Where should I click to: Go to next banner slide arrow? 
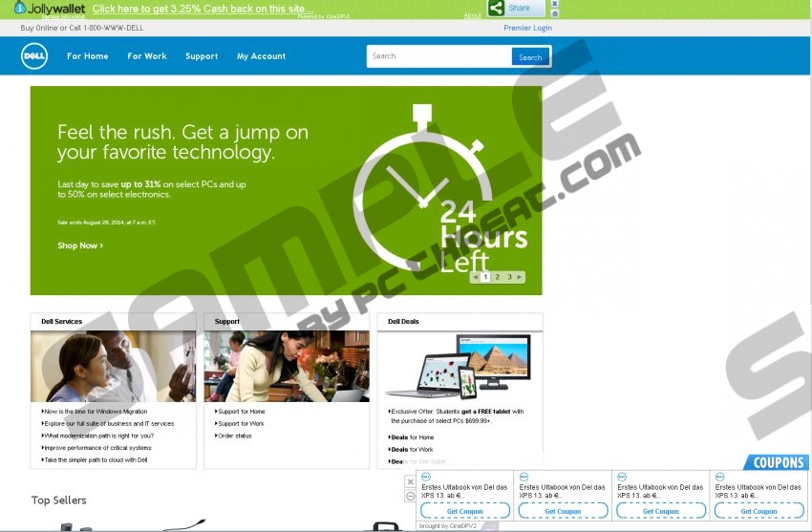521,277
